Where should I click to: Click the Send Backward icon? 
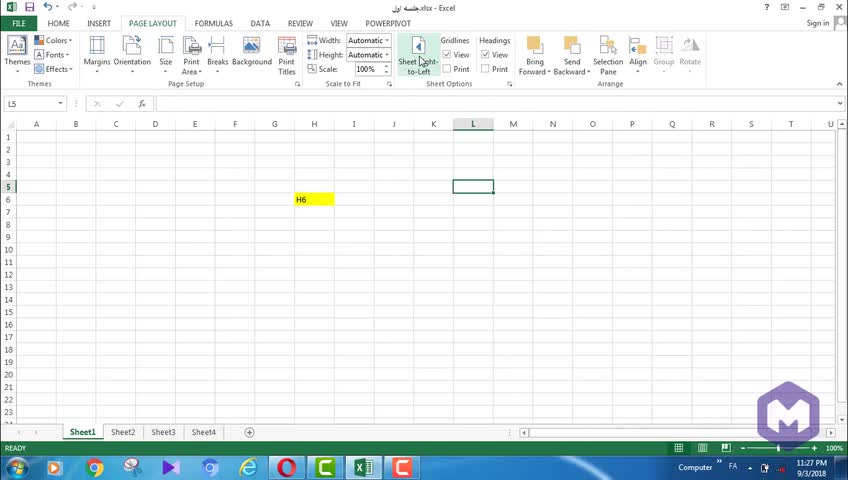pyautogui.click(x=572, y=45)
